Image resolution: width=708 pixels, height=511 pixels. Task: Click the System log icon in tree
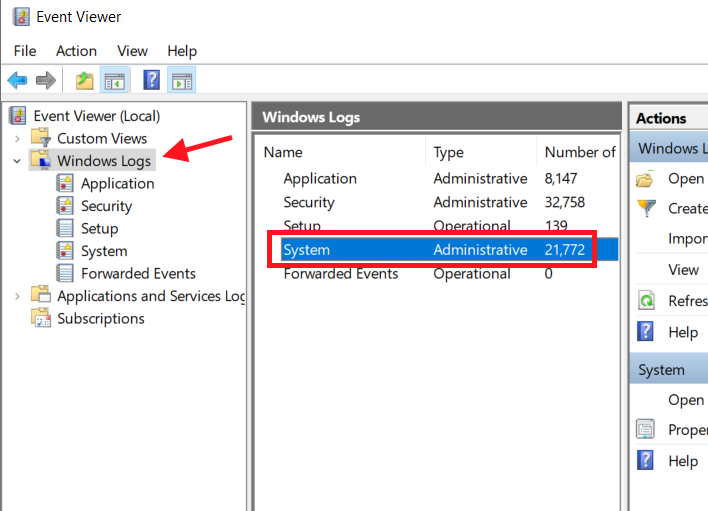[65, 251]
